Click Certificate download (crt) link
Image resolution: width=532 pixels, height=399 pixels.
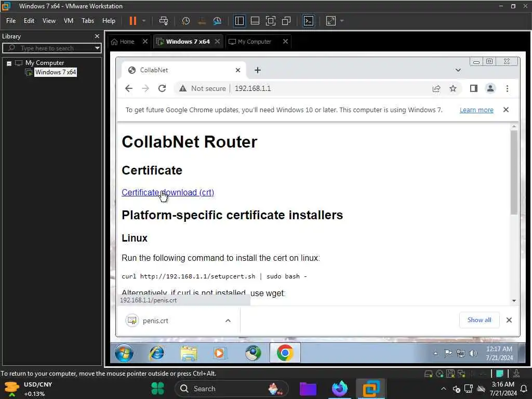tap(168, 192)
